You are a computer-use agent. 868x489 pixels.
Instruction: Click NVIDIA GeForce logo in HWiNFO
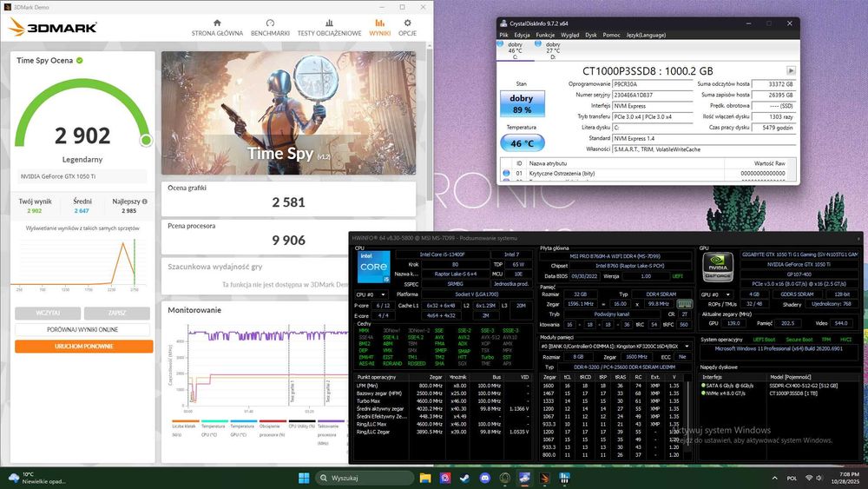pyautogui.click(x=718, y=267)
